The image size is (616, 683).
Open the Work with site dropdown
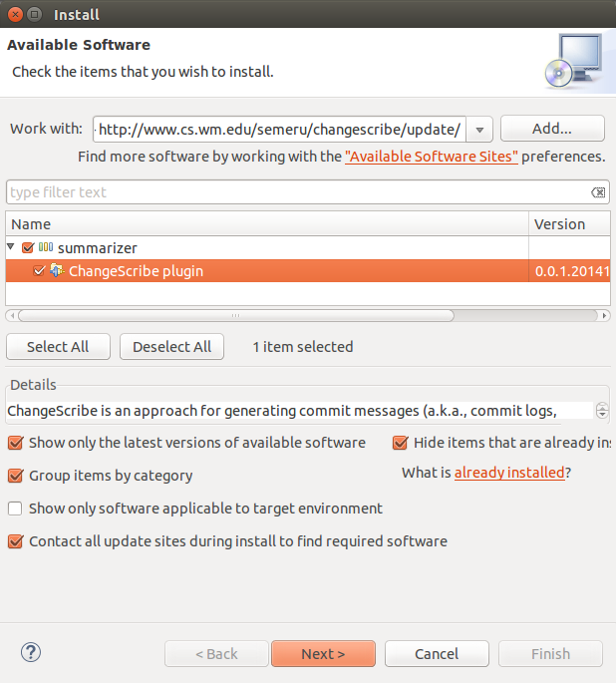point(479,130)
